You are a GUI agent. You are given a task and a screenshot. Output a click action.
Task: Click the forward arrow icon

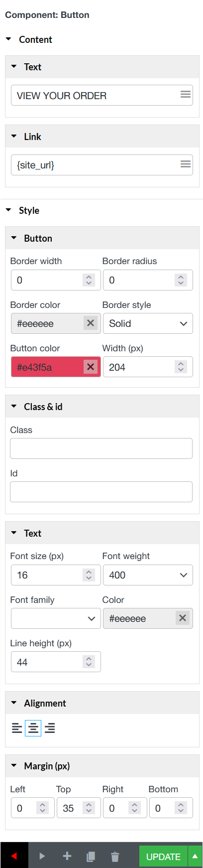42,856
